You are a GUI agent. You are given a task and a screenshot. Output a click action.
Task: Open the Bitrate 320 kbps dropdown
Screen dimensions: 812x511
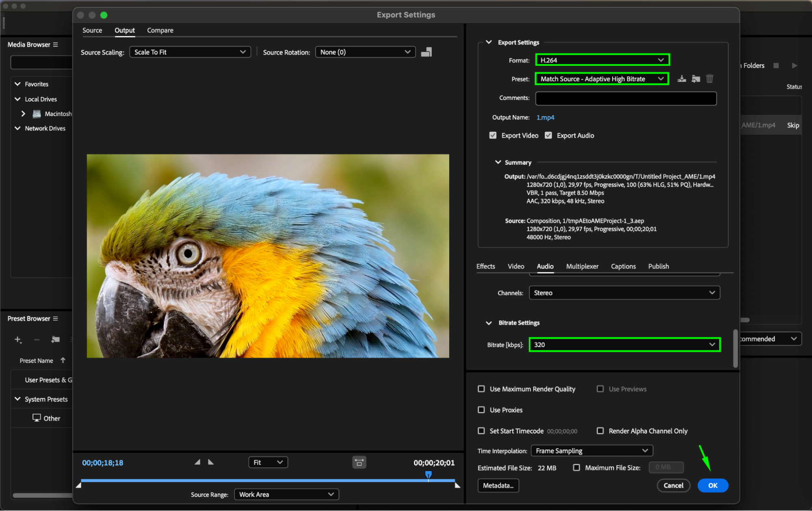[x=624, y=345]
